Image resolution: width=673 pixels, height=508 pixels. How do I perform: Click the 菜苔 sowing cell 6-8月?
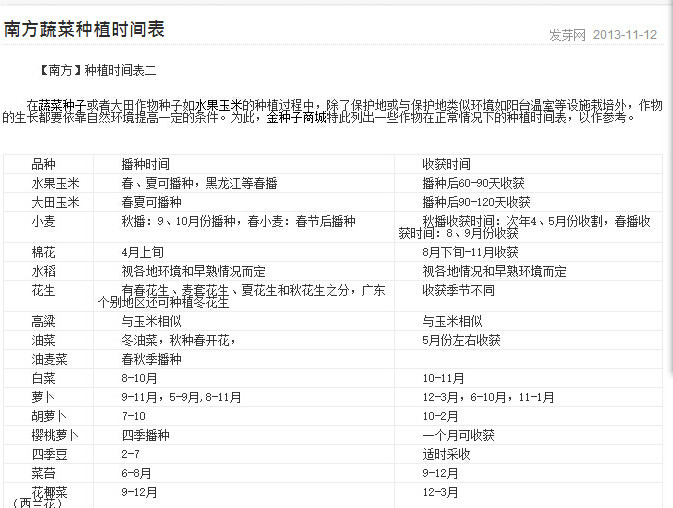pos(136,473)
